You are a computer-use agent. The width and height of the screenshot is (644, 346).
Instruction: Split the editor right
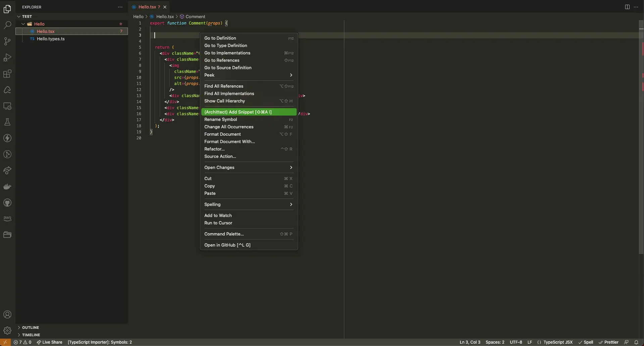coord(627,7)
